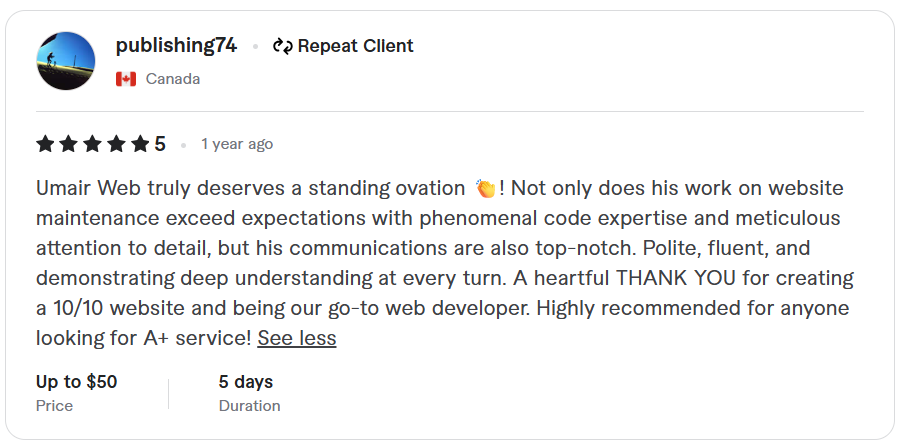Click the numeric rating 5
This screenshot has width=900, height=447.
tap(160, 144)
